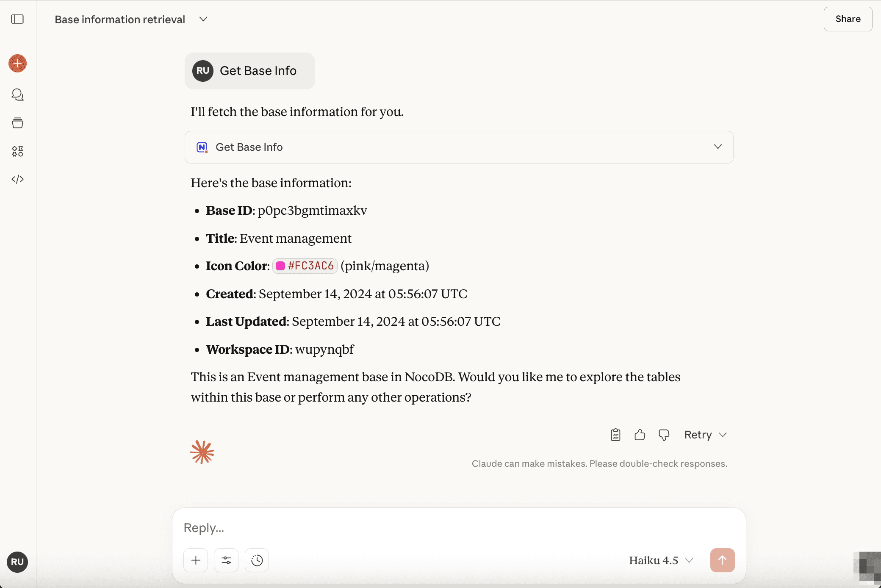881x588 pixels.
Task: Expand the Get Base Info tool result
Action: [718, 147]
